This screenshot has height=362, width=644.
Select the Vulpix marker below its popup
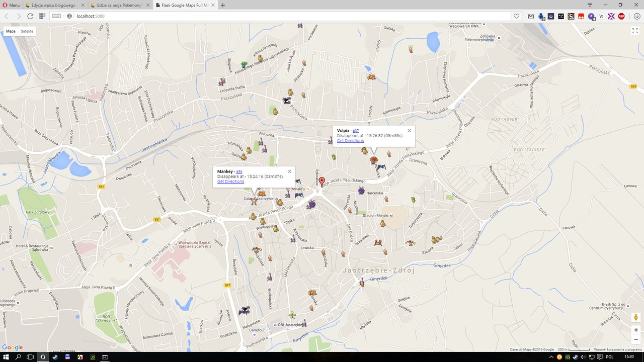(373, 160)
